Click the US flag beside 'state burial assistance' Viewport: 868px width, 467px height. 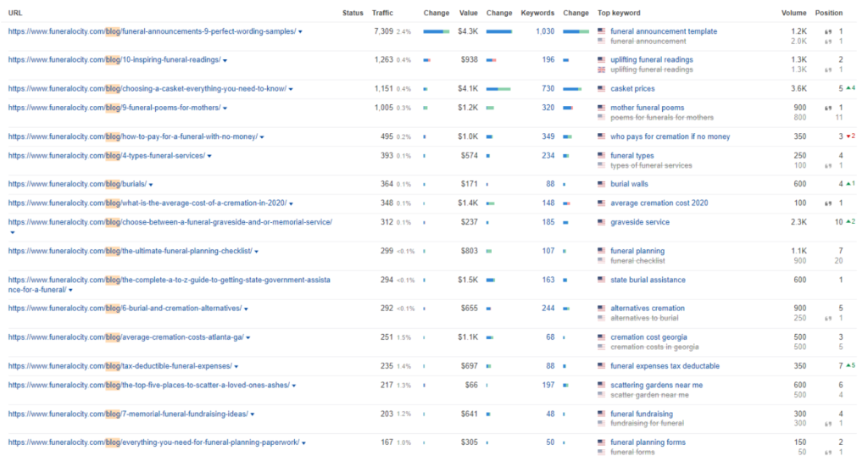pyautogui.click(x=601, y=280)
